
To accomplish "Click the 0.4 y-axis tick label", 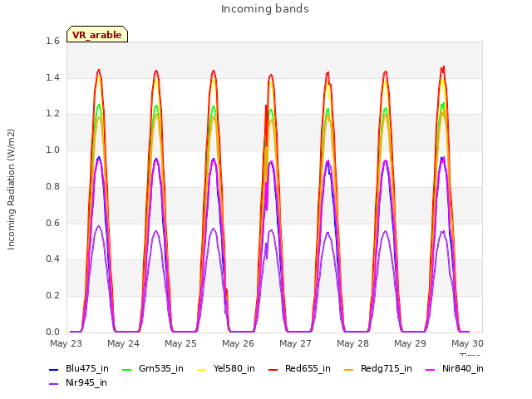I will click(x=52, y=259).
